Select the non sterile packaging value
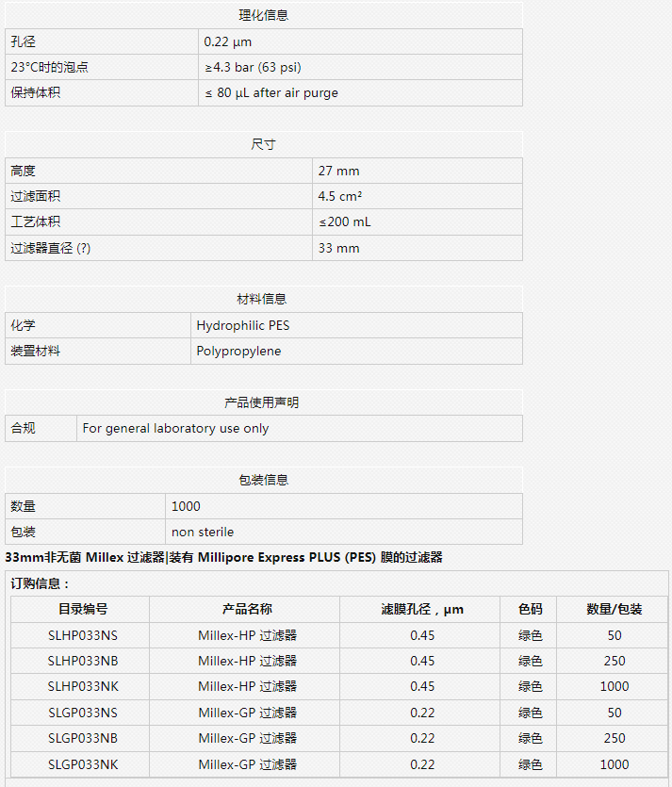This screenshot has width=672, height=787. [x=203, y=532]
